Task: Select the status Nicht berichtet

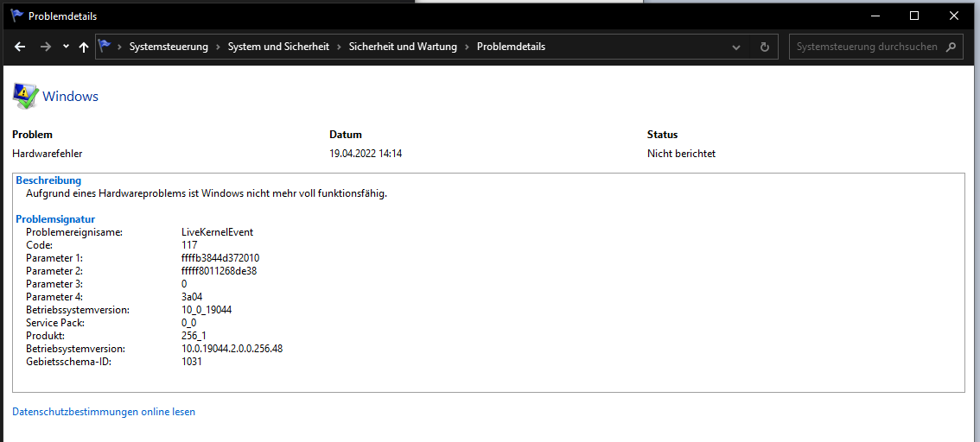Action: tap(681, 154)
